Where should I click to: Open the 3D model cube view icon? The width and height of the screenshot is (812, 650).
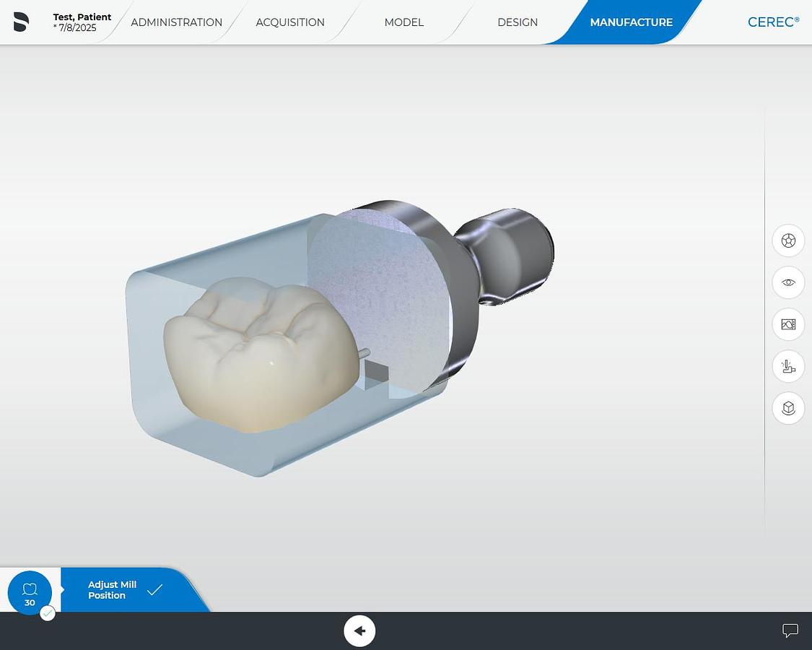[788, 408]
